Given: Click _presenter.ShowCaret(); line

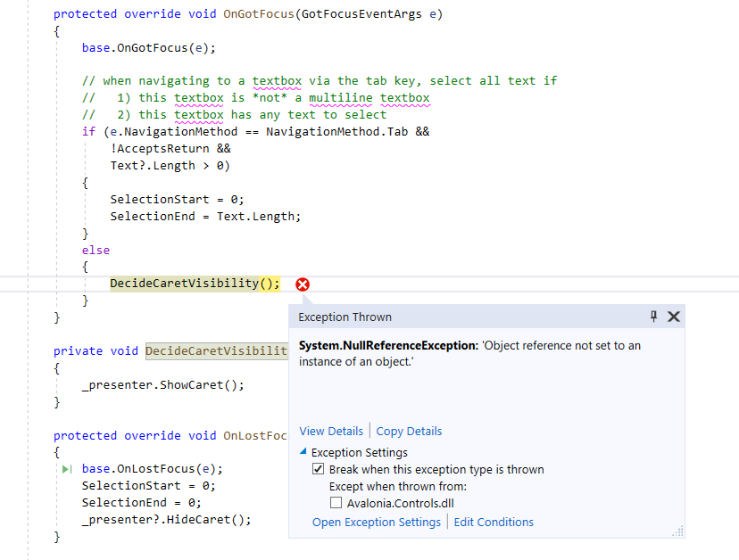Looking at the screenshot, I should 163,385.
